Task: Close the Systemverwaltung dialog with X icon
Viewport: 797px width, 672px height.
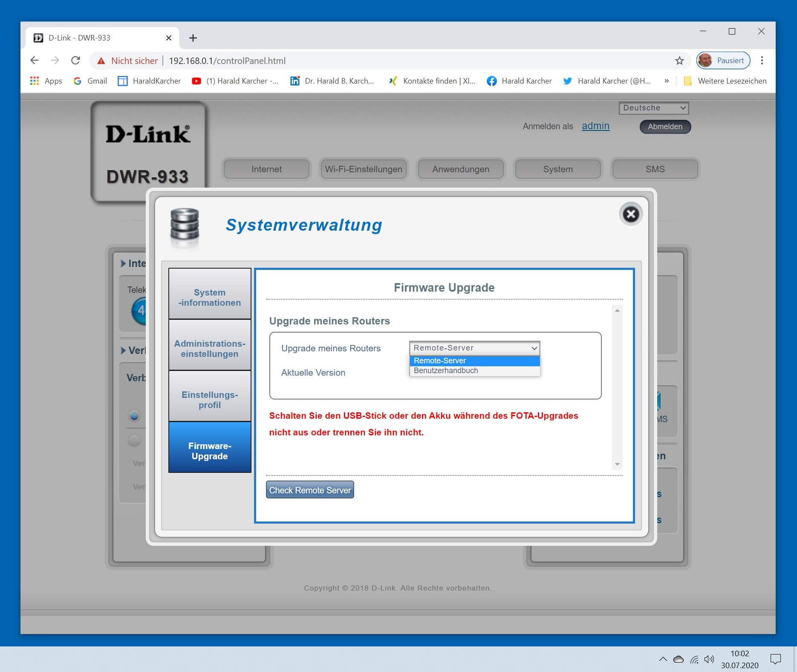Action: click(631, 214)
